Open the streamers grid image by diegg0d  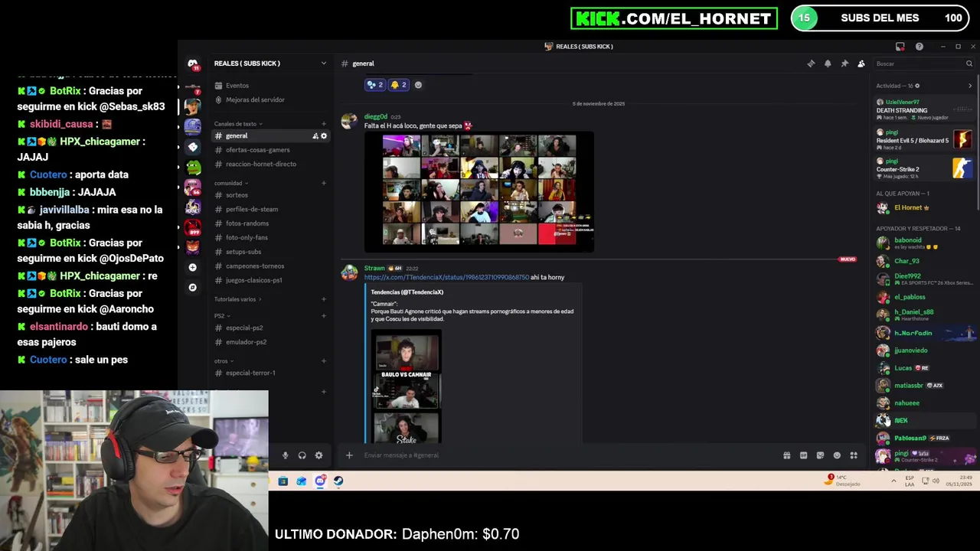[x=479, y=191]
